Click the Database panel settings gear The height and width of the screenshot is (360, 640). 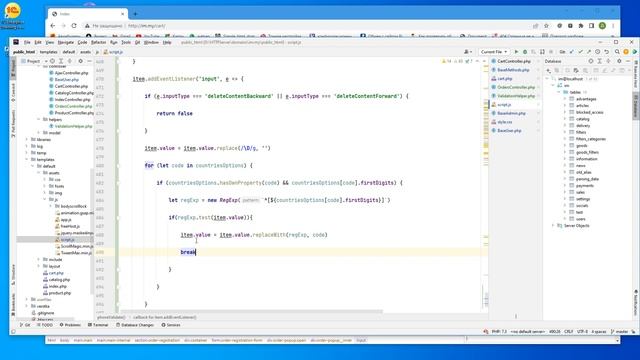[619, 61]
